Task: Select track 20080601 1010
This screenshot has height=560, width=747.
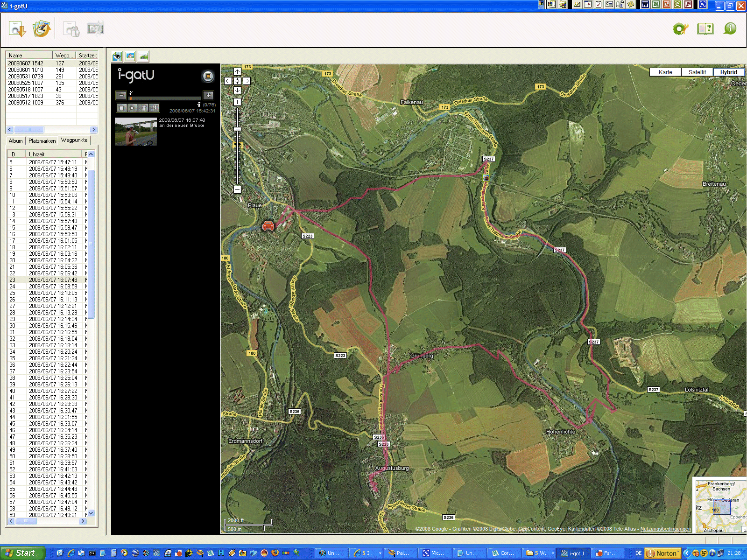Action: point(52,70)
